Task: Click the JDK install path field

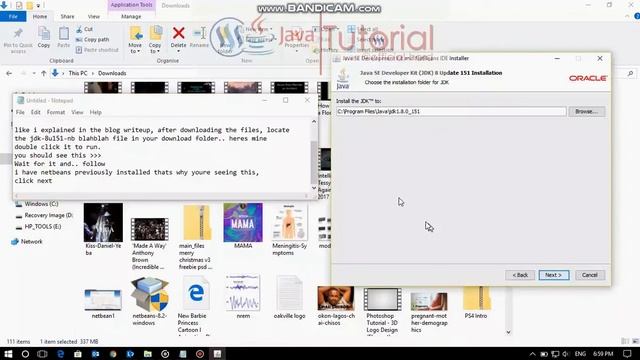Action: (451, 111)
